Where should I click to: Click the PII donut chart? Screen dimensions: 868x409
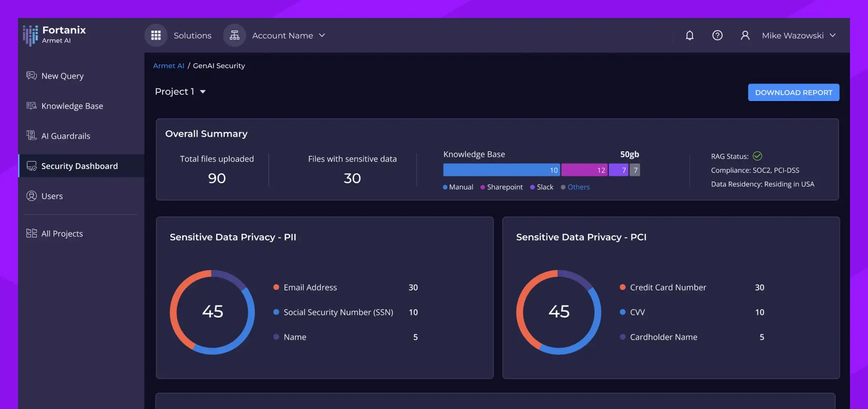[212, 312]
